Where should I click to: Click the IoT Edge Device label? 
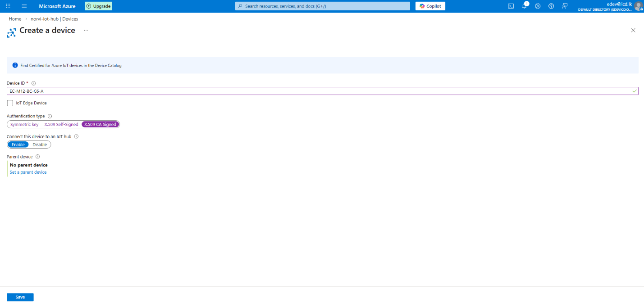[x=31, y=103]
